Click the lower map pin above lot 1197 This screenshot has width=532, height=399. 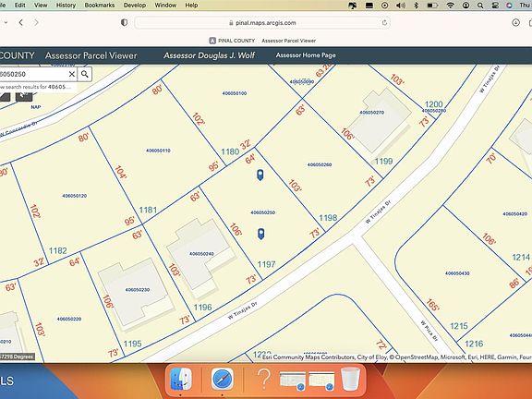tap(260, 234)
